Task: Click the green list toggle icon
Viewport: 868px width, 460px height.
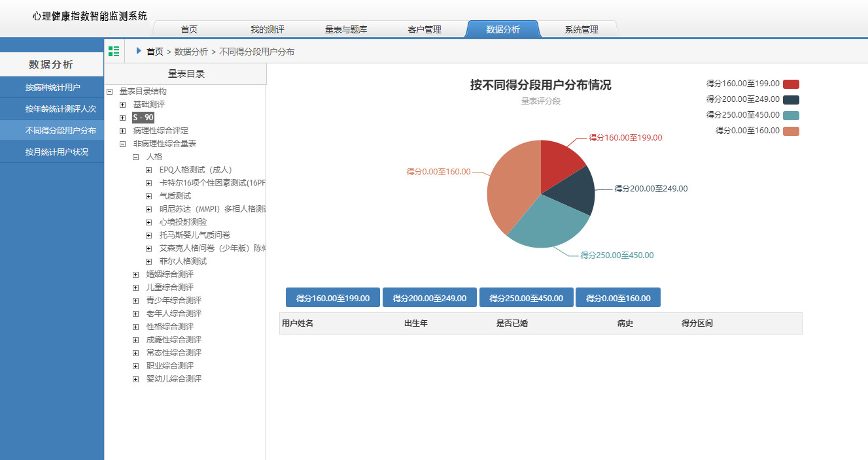Action: (114, 52)
